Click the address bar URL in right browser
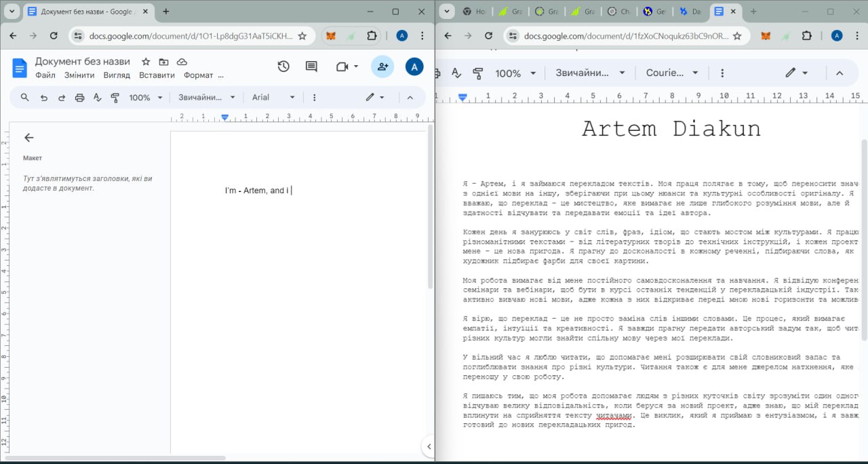 [x=627, y=36]
